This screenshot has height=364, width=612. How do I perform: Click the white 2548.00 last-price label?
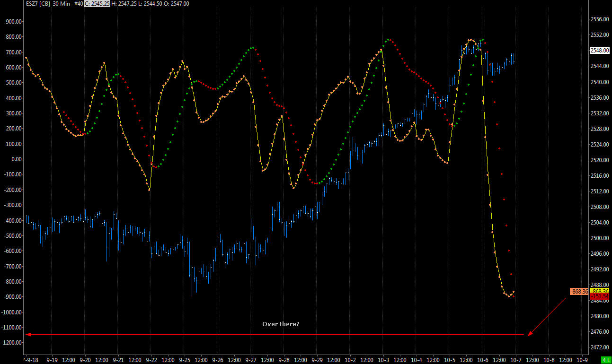[599, 51]
